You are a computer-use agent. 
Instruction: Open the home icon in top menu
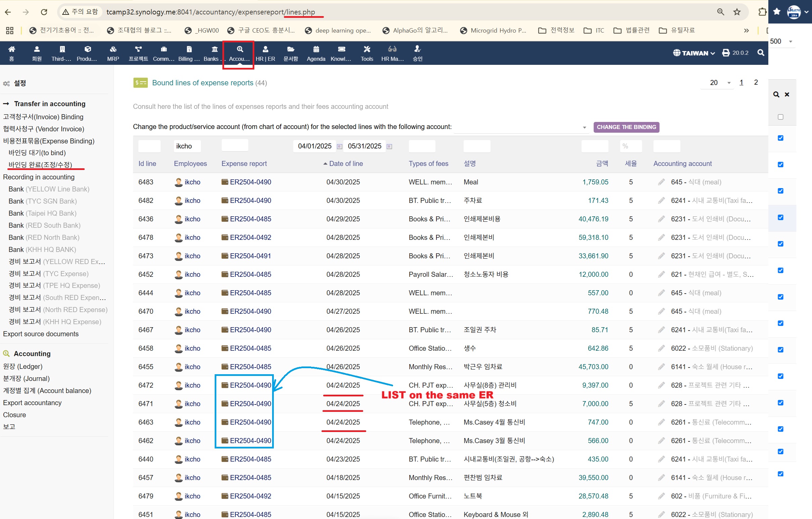coord(11,49)
